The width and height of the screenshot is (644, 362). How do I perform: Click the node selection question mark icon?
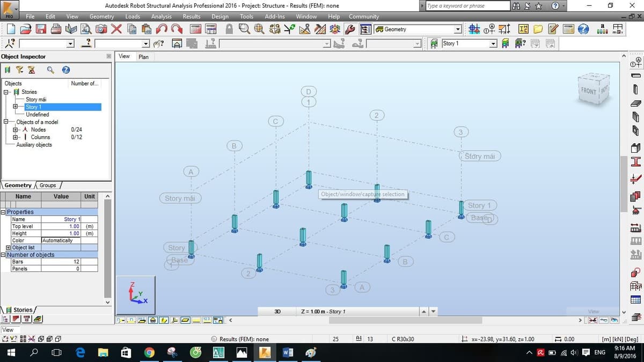tap(9, 44)
